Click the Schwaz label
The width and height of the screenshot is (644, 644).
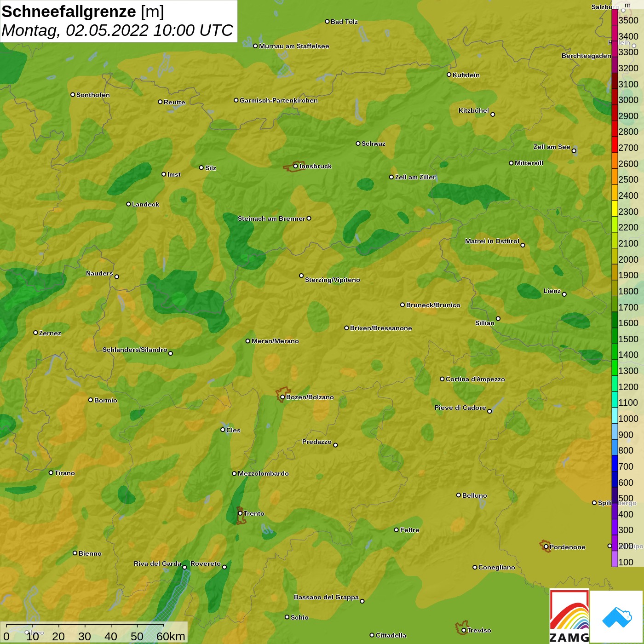tap(374, 144)
